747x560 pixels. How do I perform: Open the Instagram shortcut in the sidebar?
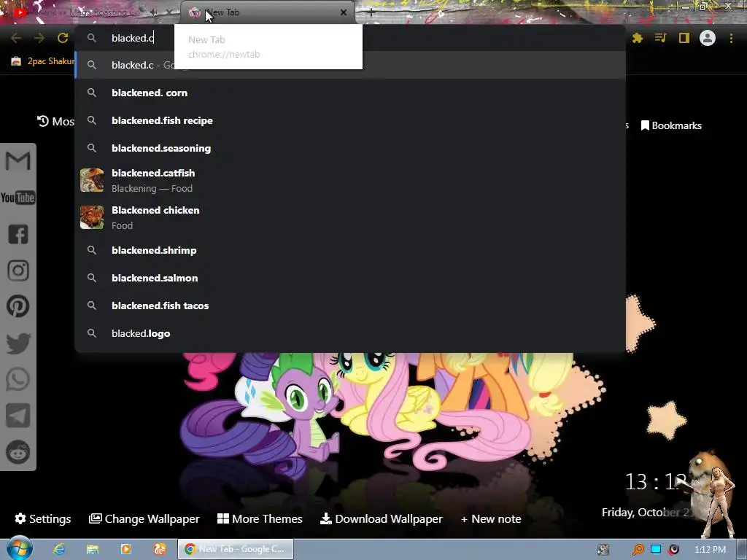pyautogui.click(x=18, y=271)
